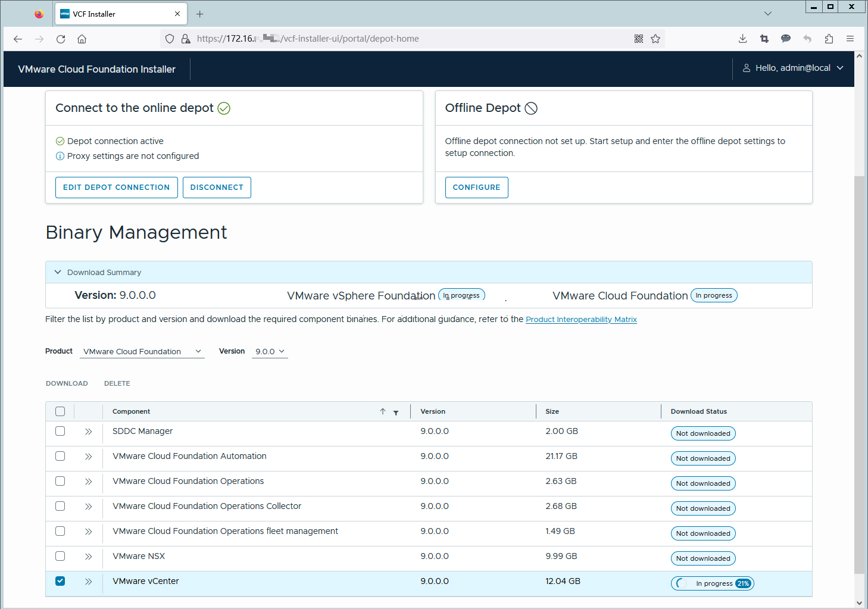This screenshot has height=609, width=868.
Task: Uncheck the VMware vCenter checkbox
Action: [60, 581]
